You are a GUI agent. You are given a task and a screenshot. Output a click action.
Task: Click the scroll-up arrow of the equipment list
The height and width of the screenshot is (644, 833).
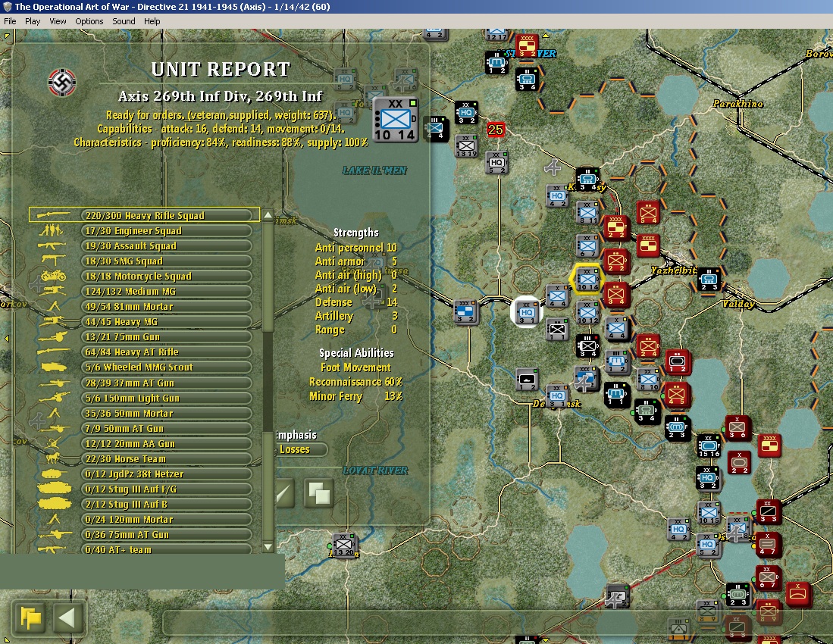pyautogui.click(x=268, y=215)
